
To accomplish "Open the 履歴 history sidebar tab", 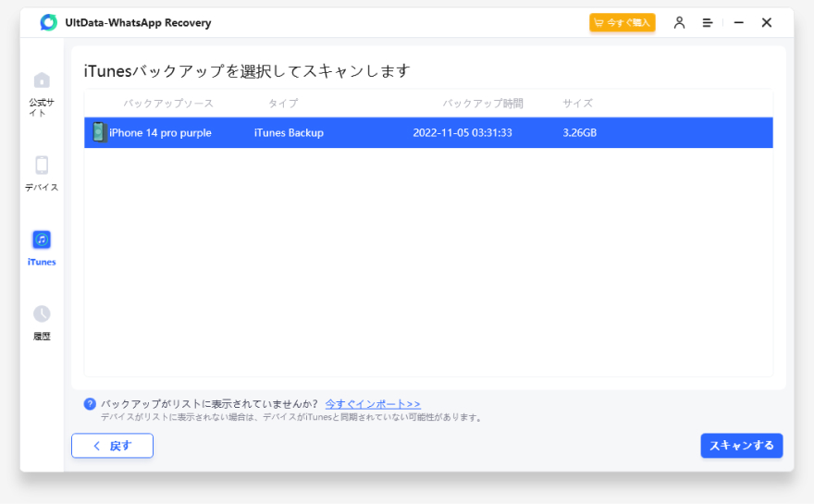I will click(x=42, y=323).
